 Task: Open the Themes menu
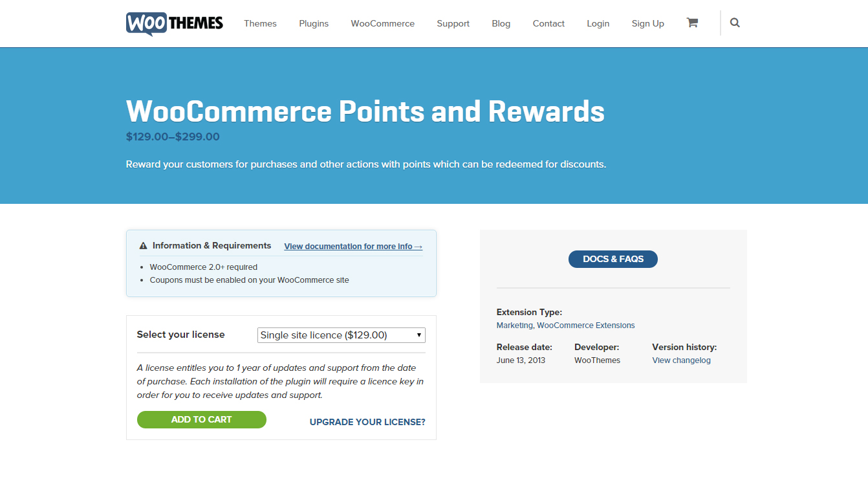[x=260, y=23]
